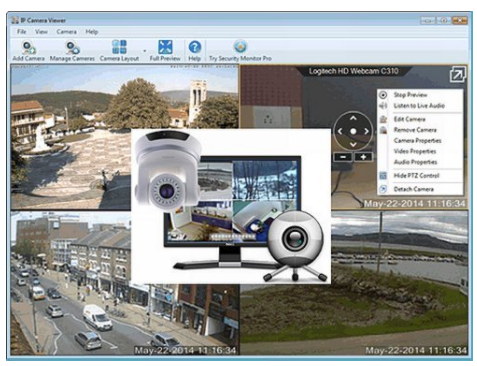
Task: Open the Camera menu
Action: pyautogui.click(x=67, y=32)
